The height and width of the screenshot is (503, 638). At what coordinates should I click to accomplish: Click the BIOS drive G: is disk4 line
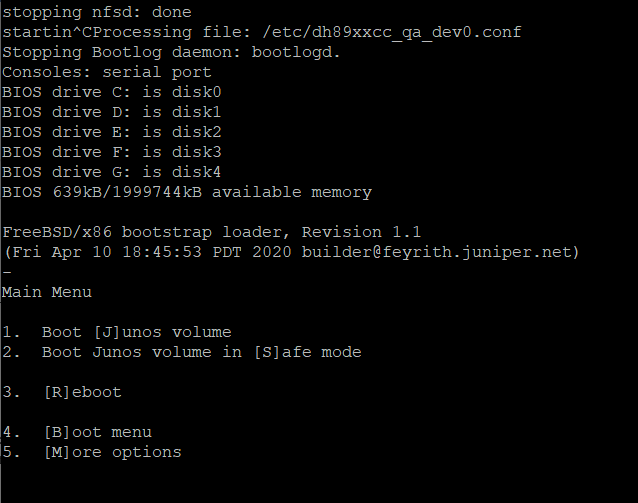coord(111,172)
